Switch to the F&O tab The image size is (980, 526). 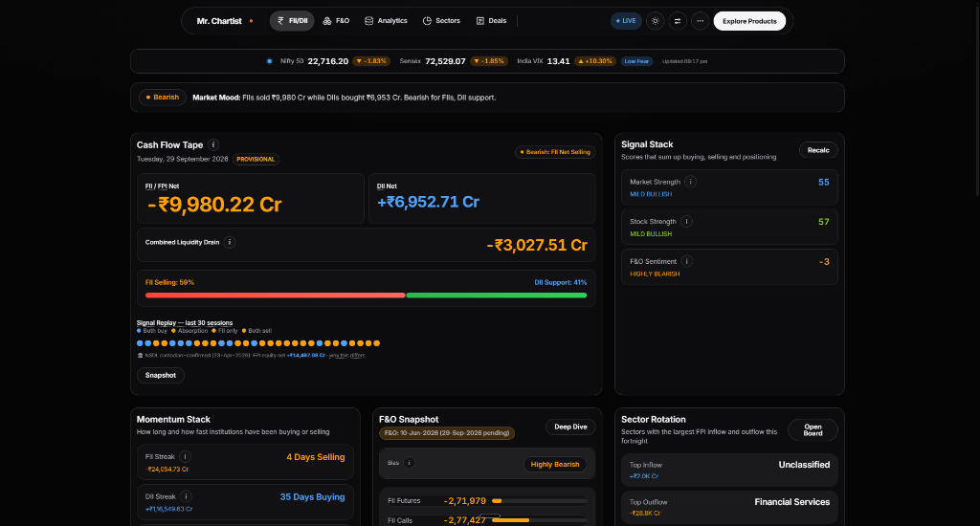click(336, 21)
